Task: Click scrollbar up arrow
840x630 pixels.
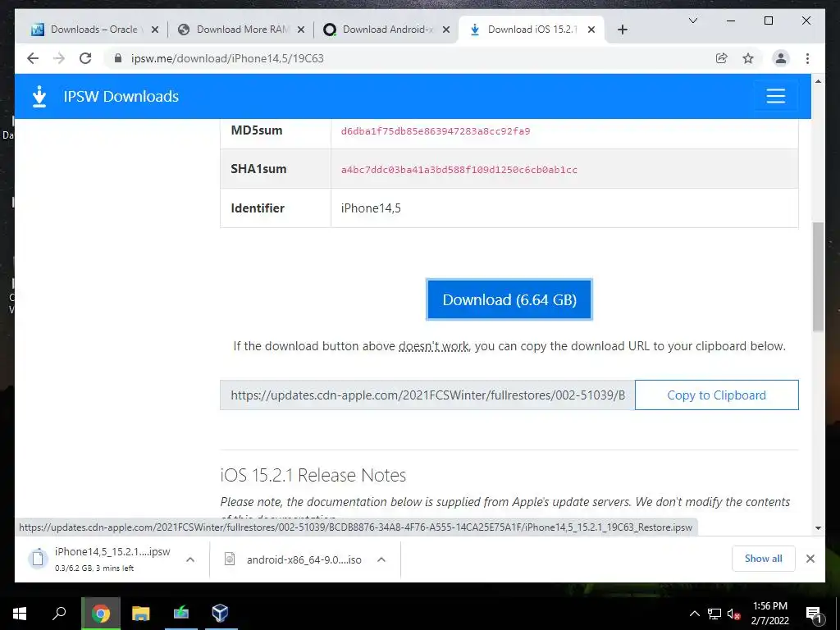Action: [x=818, y=81]
